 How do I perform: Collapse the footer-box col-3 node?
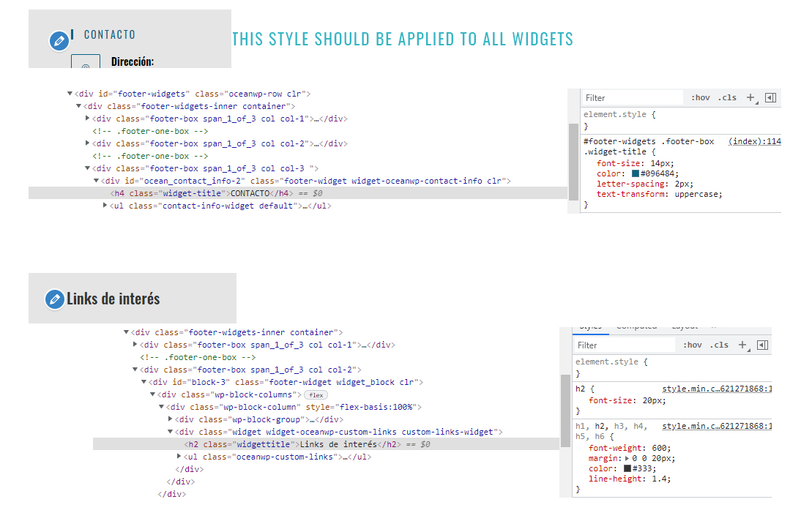88,168
